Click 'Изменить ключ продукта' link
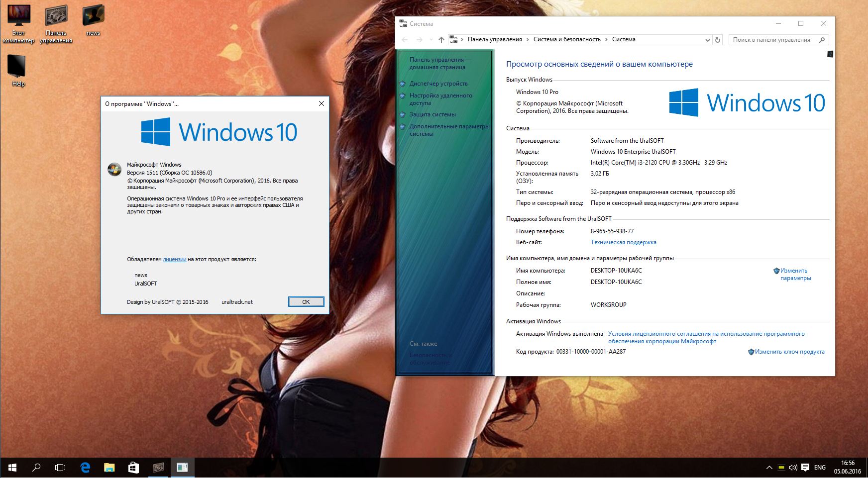The height and width of the screenshot is (478, 868). tap(789, 352)
